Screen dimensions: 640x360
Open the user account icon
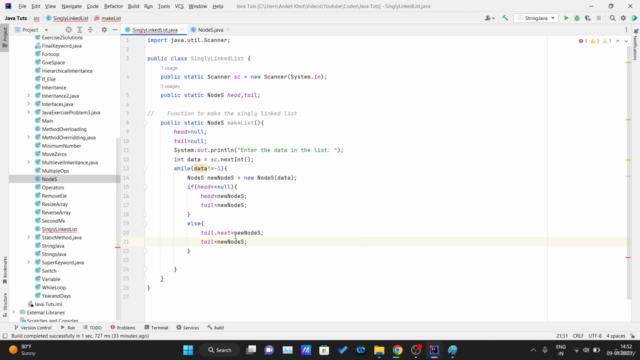[x=489, y=18]
